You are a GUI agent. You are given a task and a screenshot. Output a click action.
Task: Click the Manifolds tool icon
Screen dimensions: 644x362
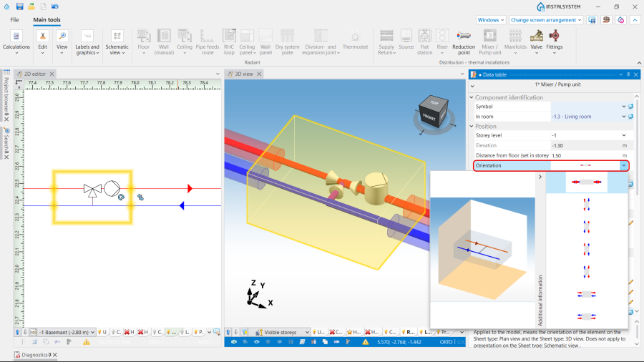(x=515, y=36)
